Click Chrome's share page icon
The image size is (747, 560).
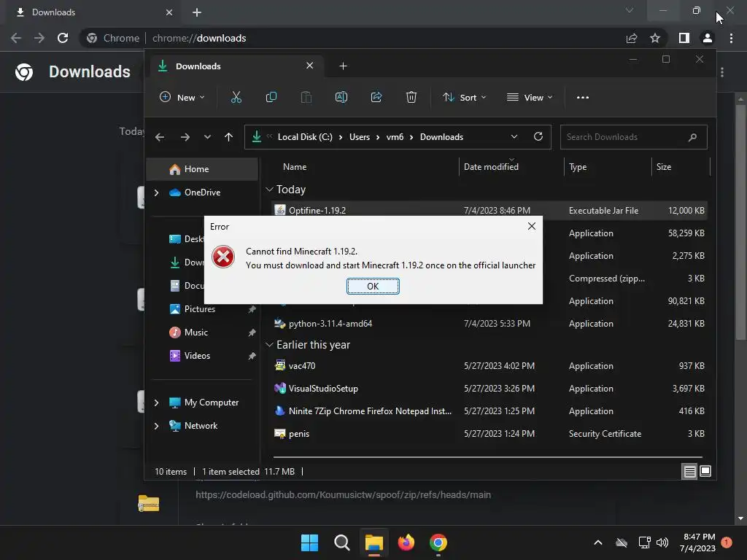(632, 38)
